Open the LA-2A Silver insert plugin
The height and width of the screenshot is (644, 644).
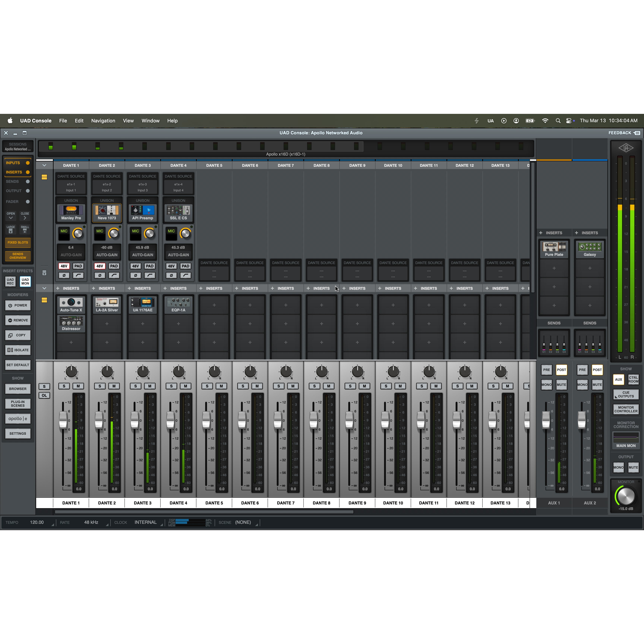(x=107, y=305)
